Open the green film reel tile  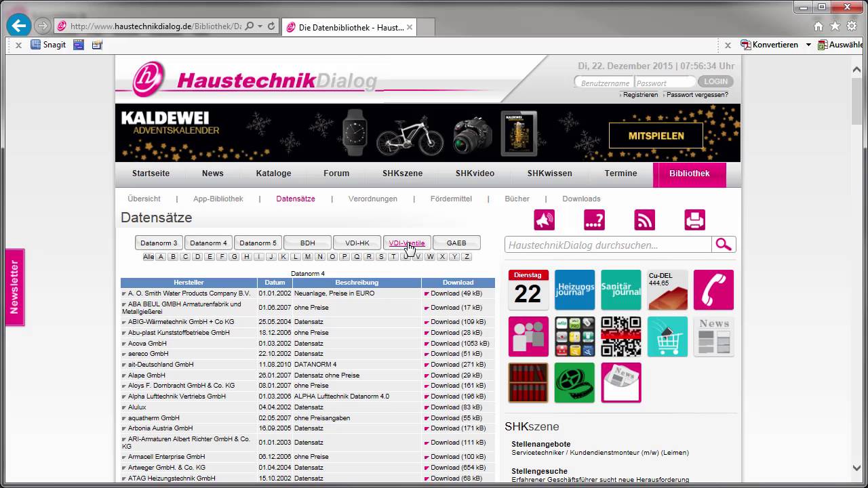tap(574, 382)
